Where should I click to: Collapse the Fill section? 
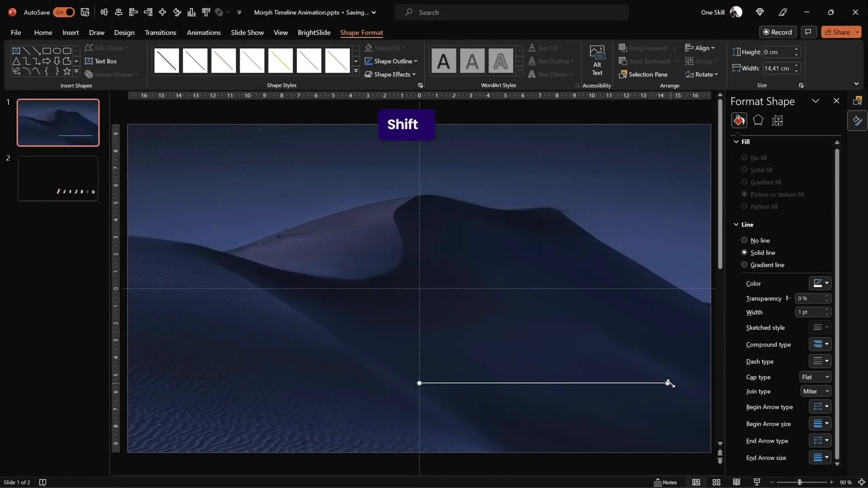[x=736, y=142]
